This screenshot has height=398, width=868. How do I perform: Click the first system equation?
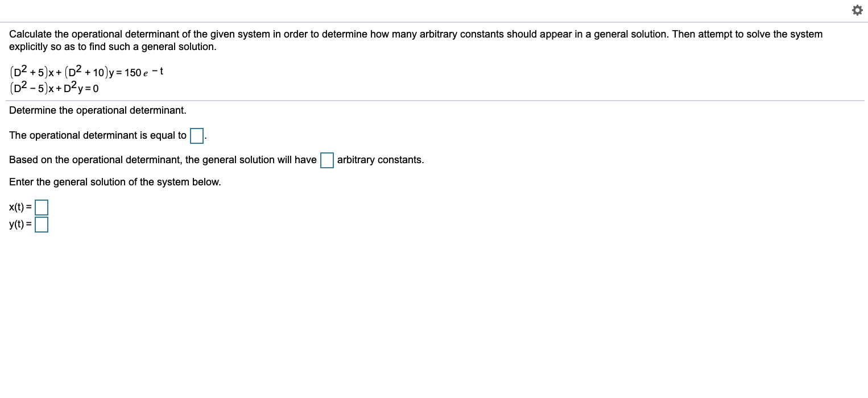click(x=85, y=72)
